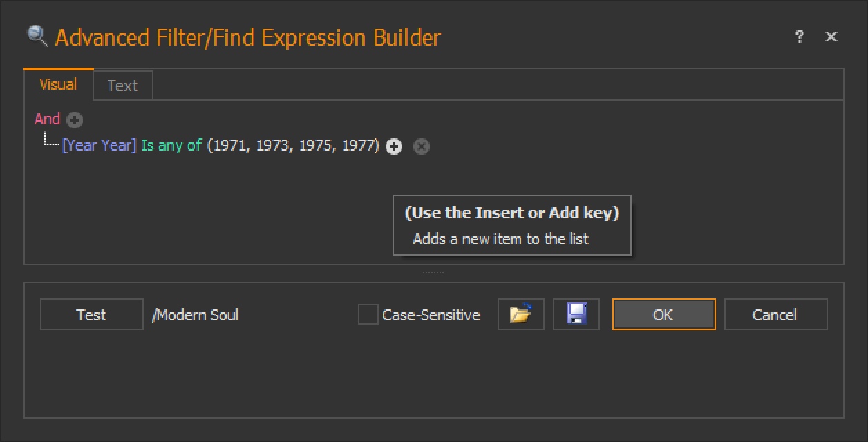
Task: Add a new item to the year list
Action: (394, 146)
